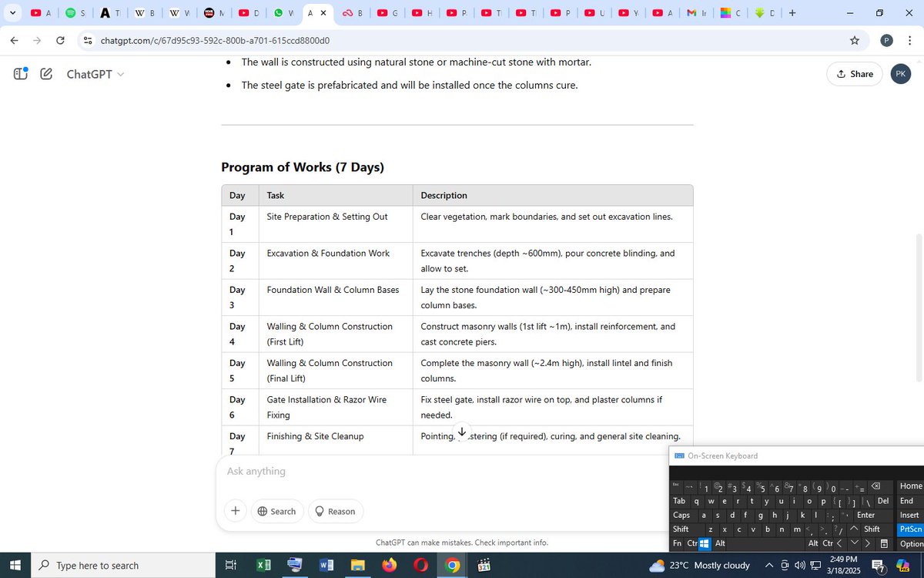Tap the menu key icon on On-Screen Keyboard
The image size is (924, 578).
(885, 543)
